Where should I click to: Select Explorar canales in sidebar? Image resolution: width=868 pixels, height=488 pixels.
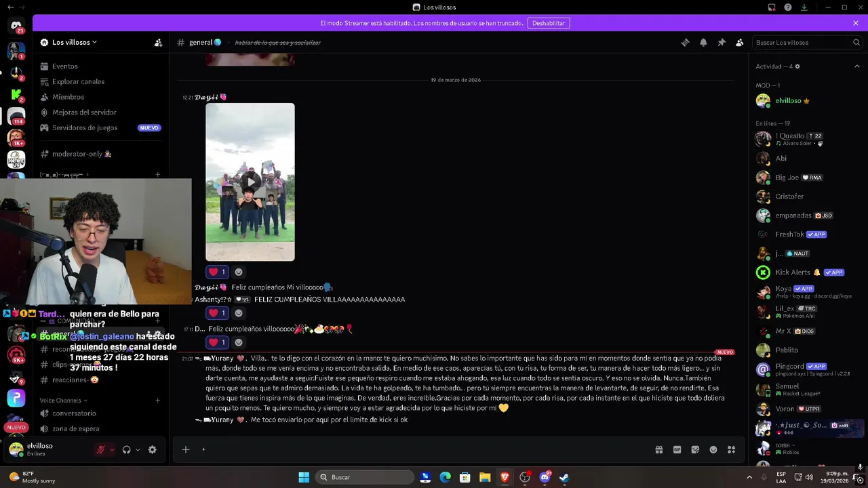tap(100, 81)
